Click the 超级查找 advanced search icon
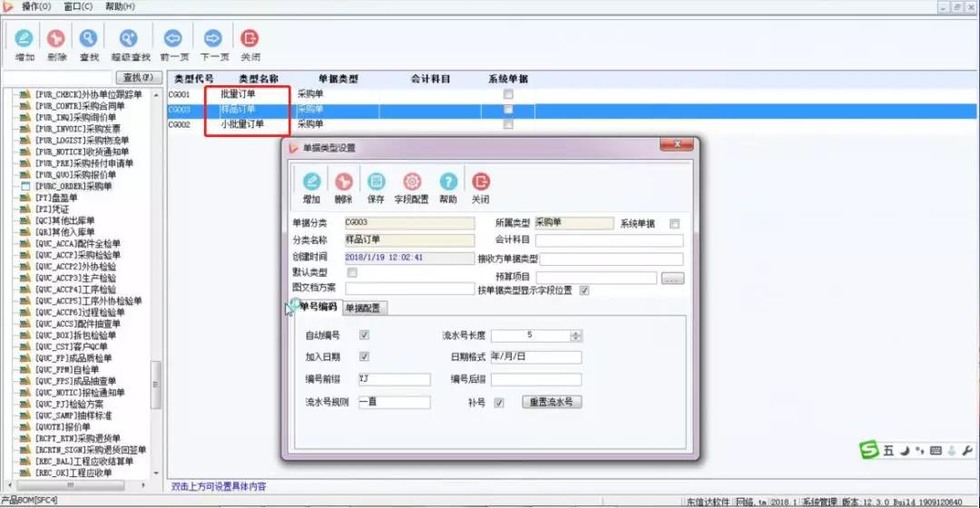 pos(128,39)
